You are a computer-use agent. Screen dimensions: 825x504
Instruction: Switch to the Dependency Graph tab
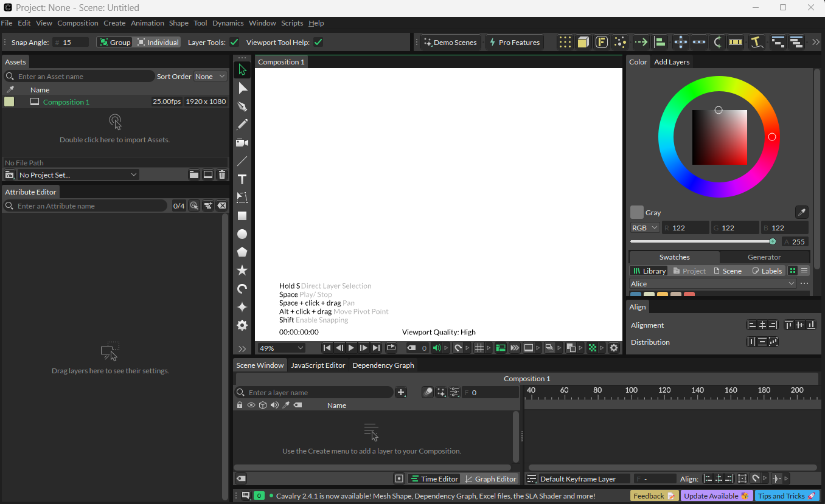383,365
